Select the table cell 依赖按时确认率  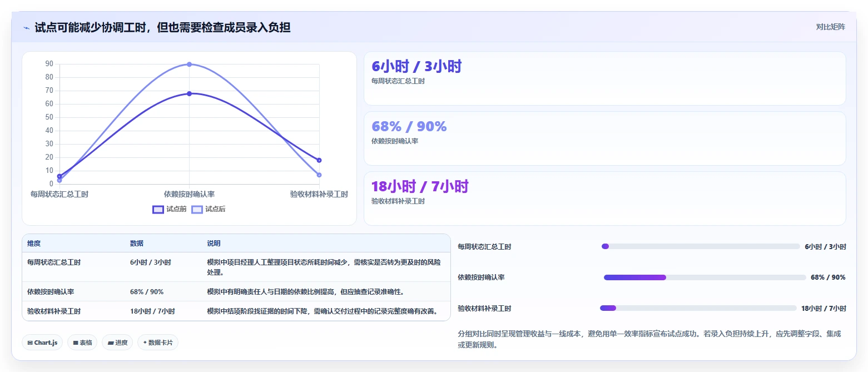[51, 292]
